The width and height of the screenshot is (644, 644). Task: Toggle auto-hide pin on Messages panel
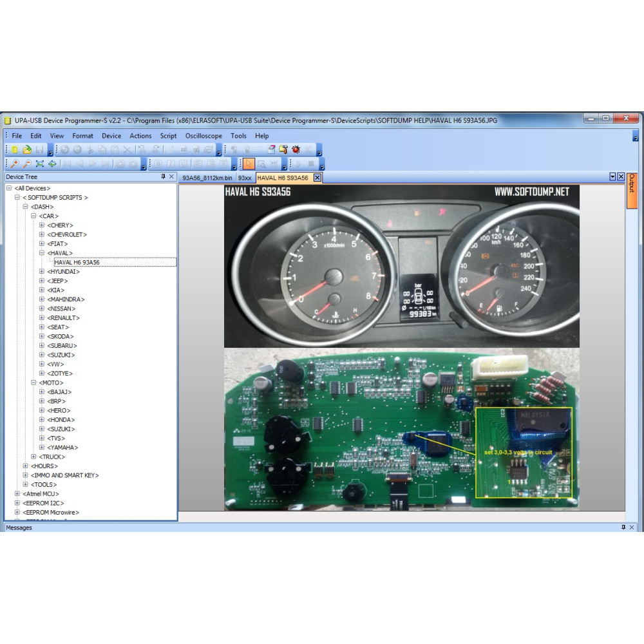[x=623, y=527]
